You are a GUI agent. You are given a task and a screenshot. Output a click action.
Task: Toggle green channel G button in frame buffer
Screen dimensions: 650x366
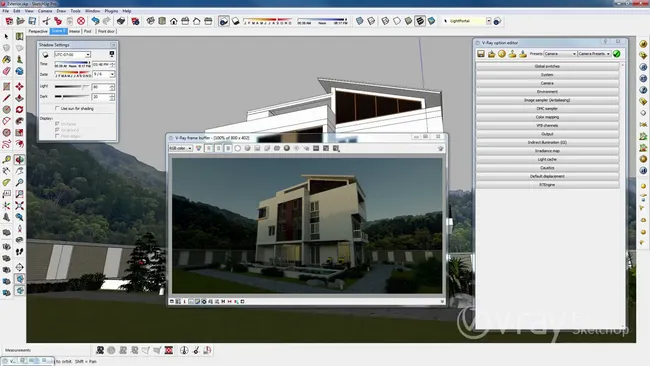218,148
